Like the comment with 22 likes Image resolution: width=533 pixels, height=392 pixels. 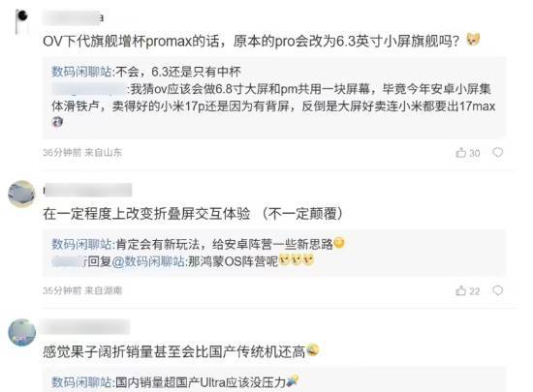point(467,291)
